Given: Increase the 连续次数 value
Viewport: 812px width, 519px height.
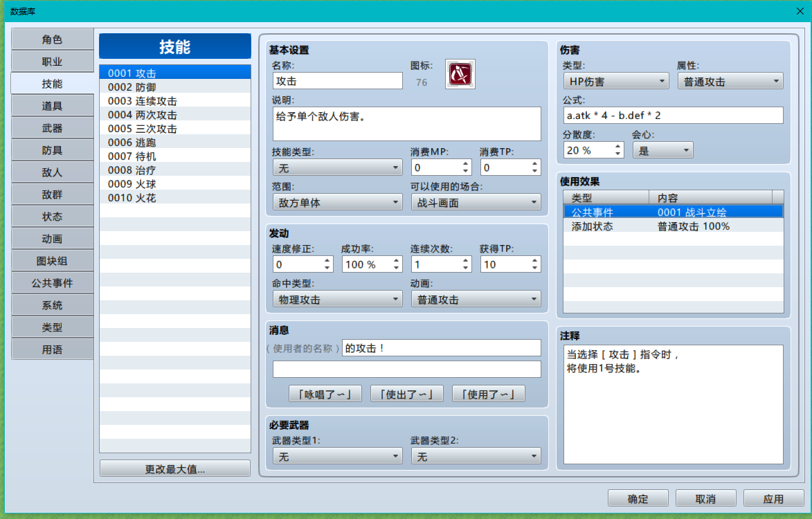Looking at the screenshot, I should [x=466, y=260].
